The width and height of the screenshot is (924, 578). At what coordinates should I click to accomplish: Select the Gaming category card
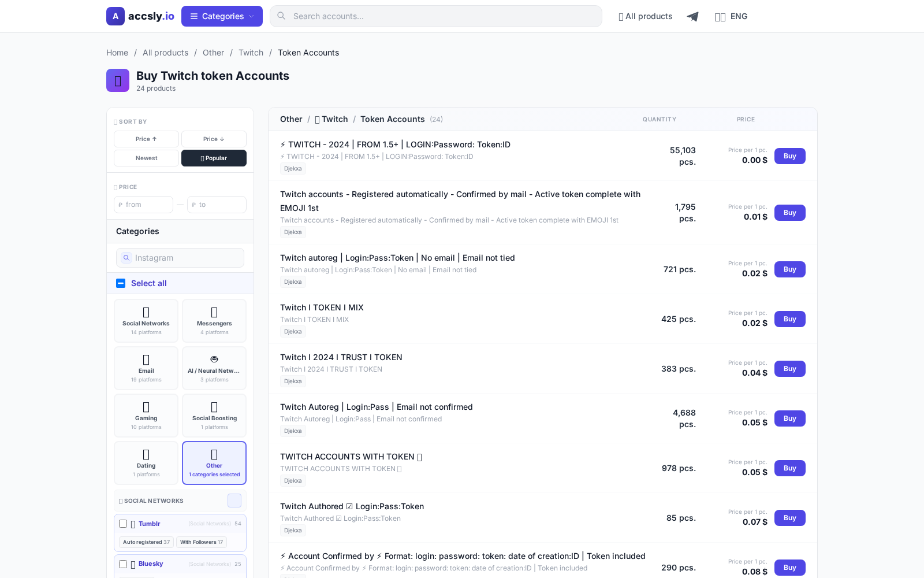click(x=146, y=416)
